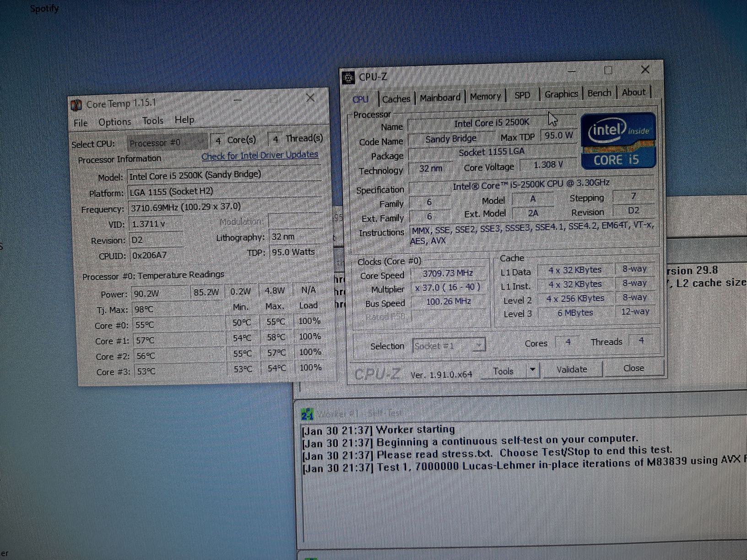
Task: Click the VID value 1.3711 v
Action: point(156,224)
